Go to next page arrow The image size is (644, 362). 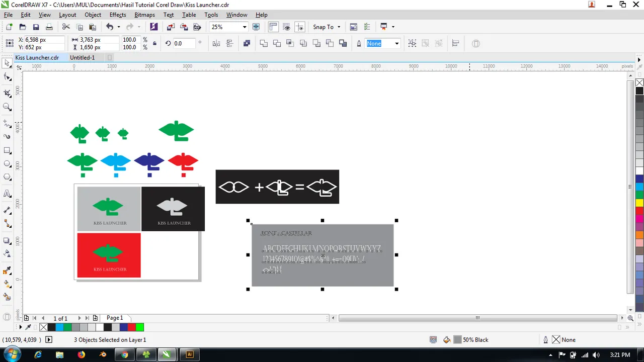(79, 318)
